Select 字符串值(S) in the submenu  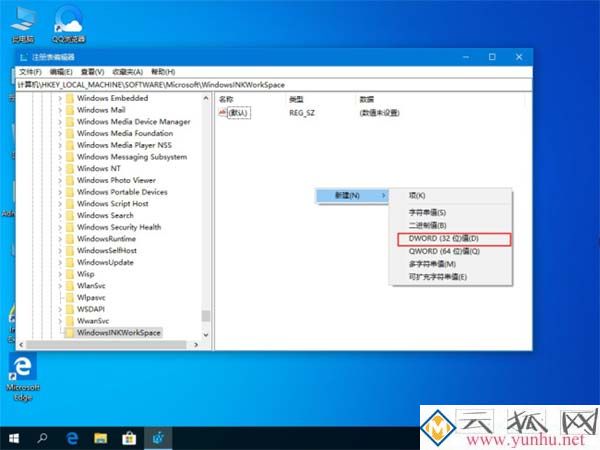click(x=427, y=212)
